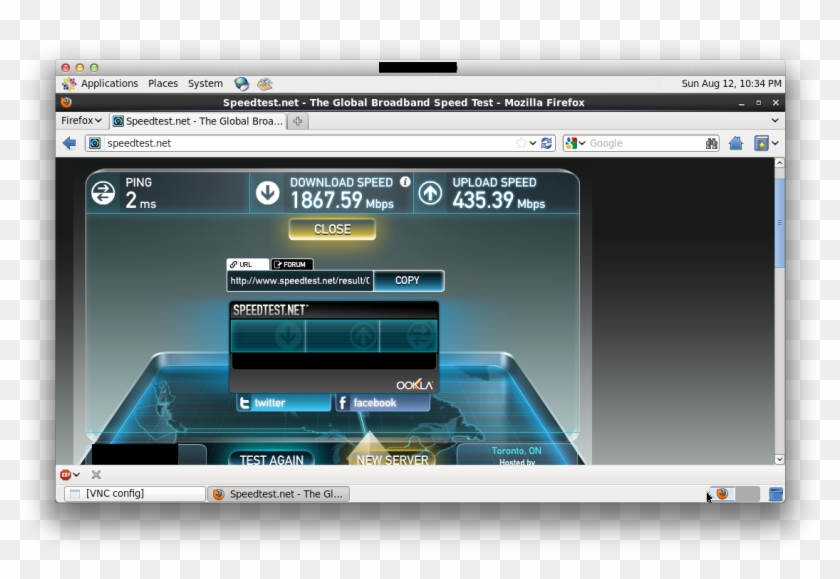The height and width of the screenshot is (579, 840).
Task: Click the COPY button for the result URL
Action: tap(408, 281)
